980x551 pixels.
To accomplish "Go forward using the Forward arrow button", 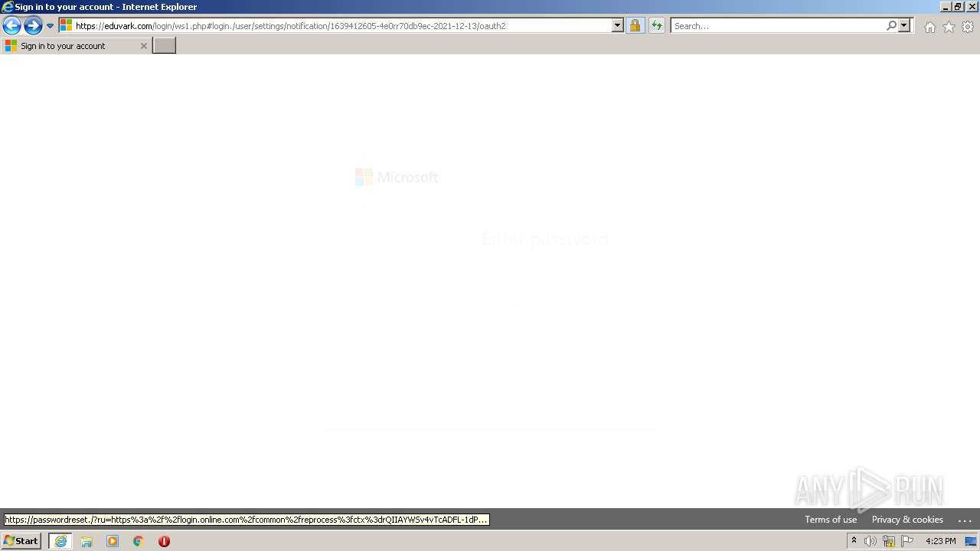I will (33, 25).
